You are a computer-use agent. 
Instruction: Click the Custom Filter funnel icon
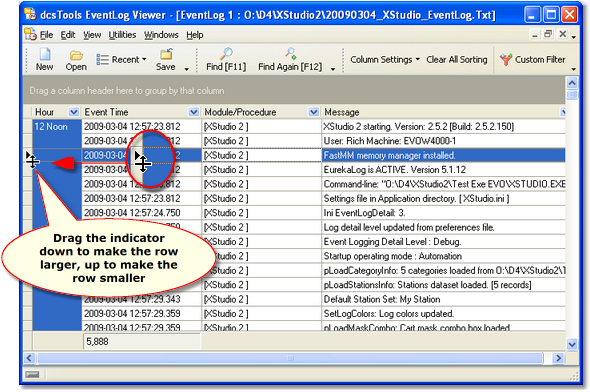506,59
